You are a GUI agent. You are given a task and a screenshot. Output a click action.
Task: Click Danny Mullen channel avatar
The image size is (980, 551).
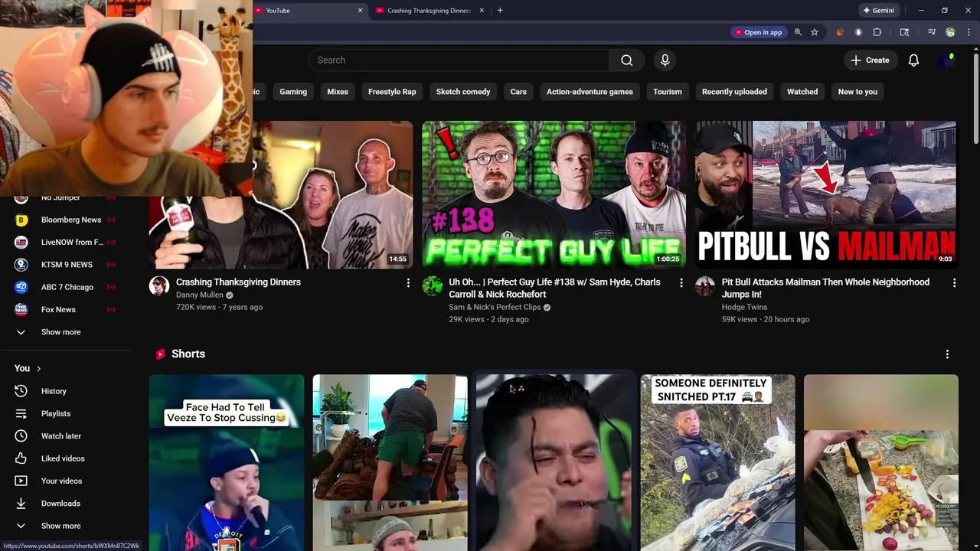159,286
